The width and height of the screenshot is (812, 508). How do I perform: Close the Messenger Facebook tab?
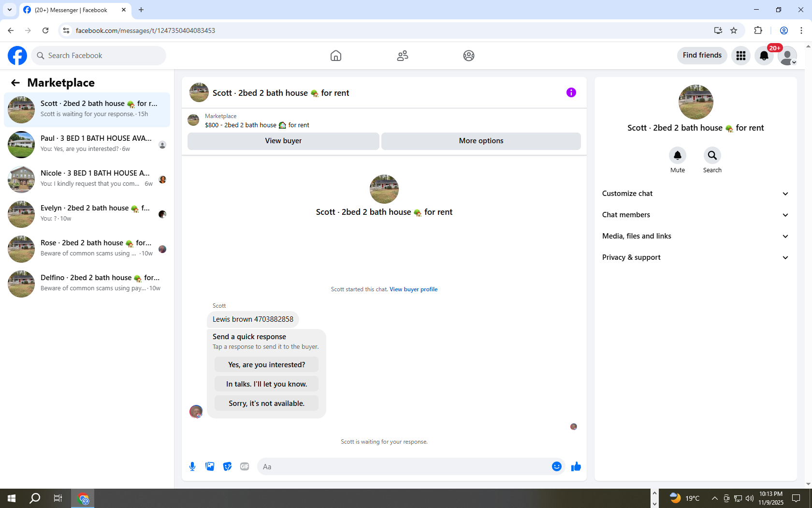pos(124,10)
